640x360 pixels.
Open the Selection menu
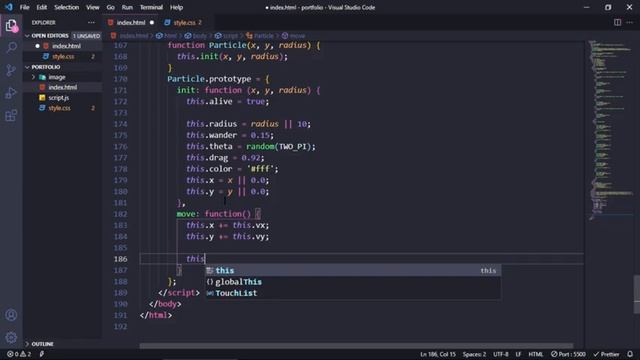tap(67, 7)
